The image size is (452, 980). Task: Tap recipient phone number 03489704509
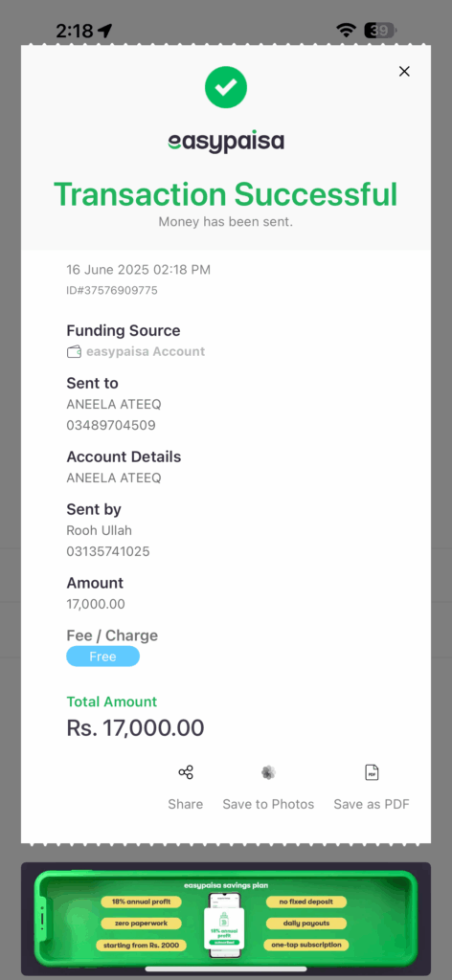point(111,426)
